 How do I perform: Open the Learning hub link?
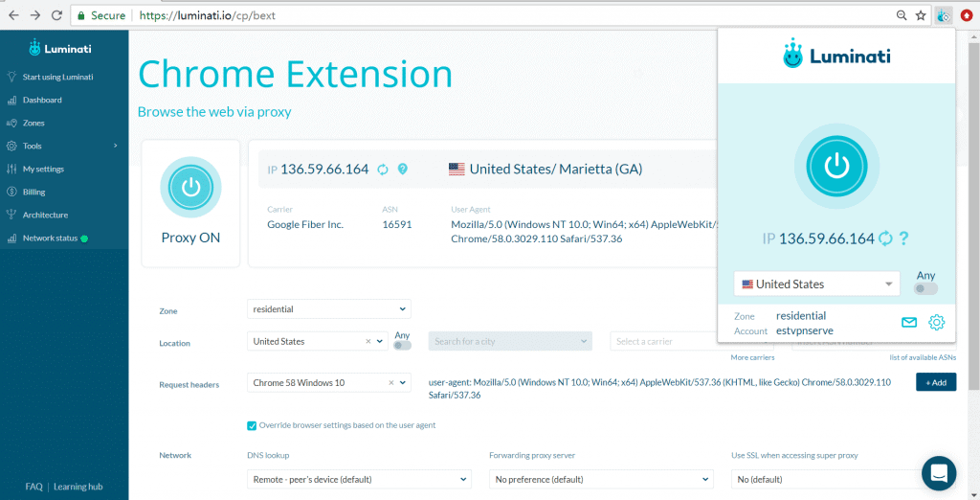pos(78,487)
